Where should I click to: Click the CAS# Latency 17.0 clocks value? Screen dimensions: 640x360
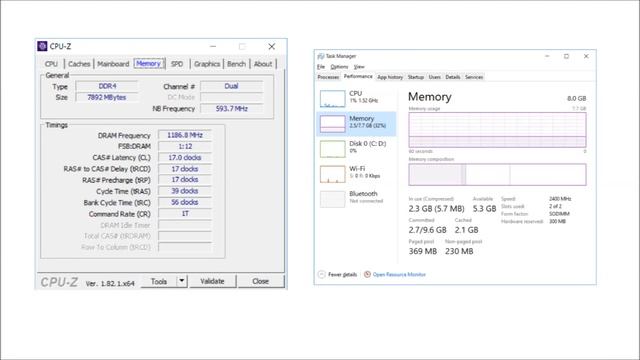[x=185, y=158]
